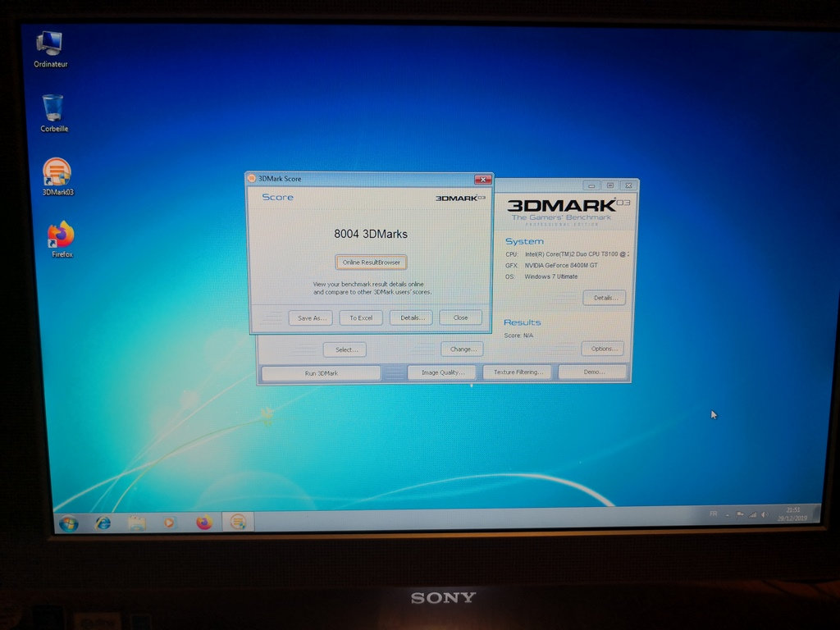This screenshot has width=840, height=630.
Task: Click the FR language indicator in the tray
Action: click(x=713, y=514)
